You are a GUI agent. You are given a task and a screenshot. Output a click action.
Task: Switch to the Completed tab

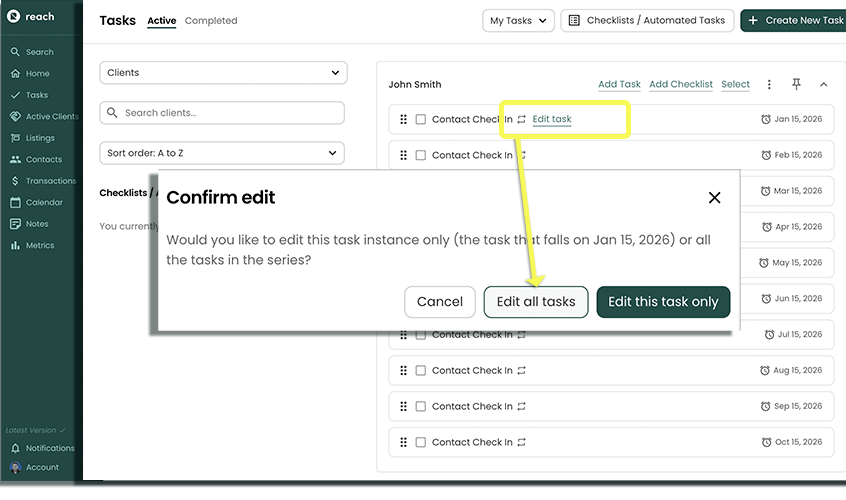point(211,20)
